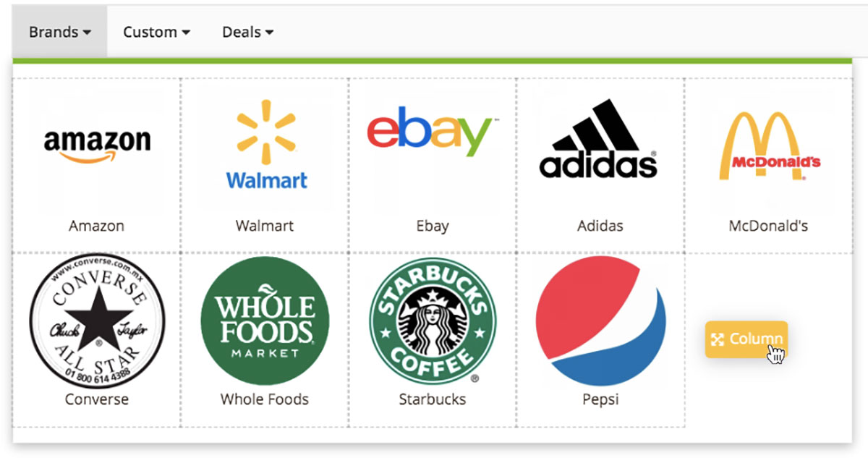Click the move icon on Column button
Viewport: 868px width, 458px height.
718,339
